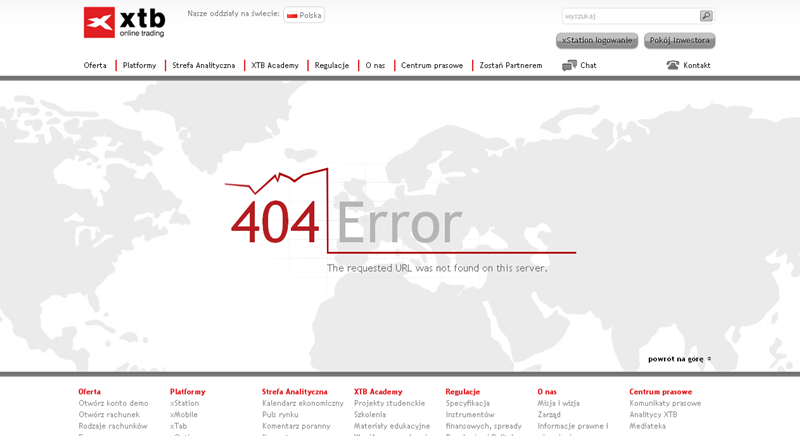Click the search magnifier icon
Screen dimensions: 800x436
(x=706, y=16)
